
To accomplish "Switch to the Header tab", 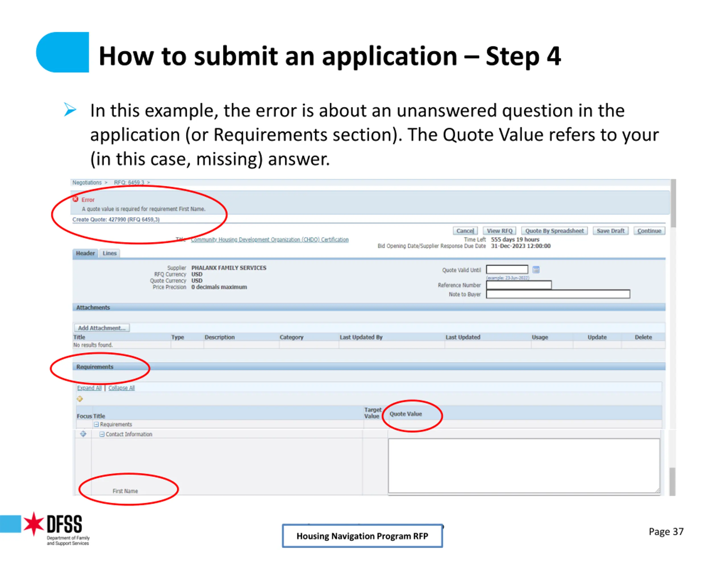I will [85, 253].
